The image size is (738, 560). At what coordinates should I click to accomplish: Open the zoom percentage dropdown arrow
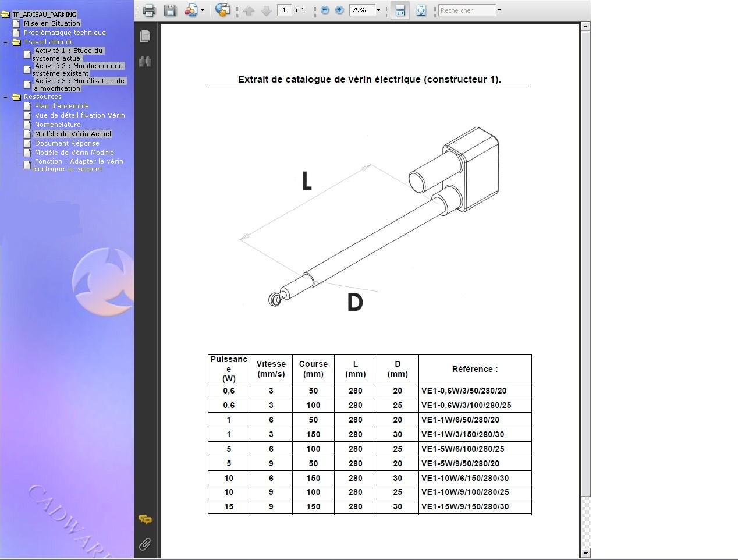tap(378, 10)
